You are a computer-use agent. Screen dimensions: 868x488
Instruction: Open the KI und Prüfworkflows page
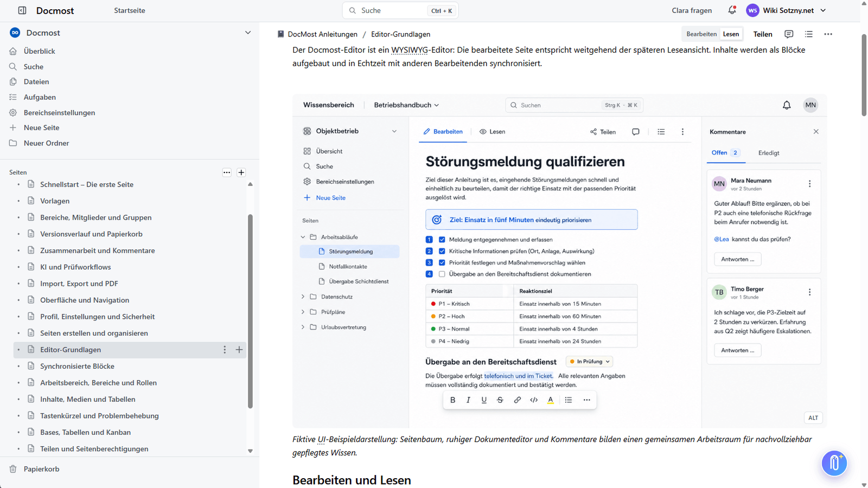[x=75, y=267]
